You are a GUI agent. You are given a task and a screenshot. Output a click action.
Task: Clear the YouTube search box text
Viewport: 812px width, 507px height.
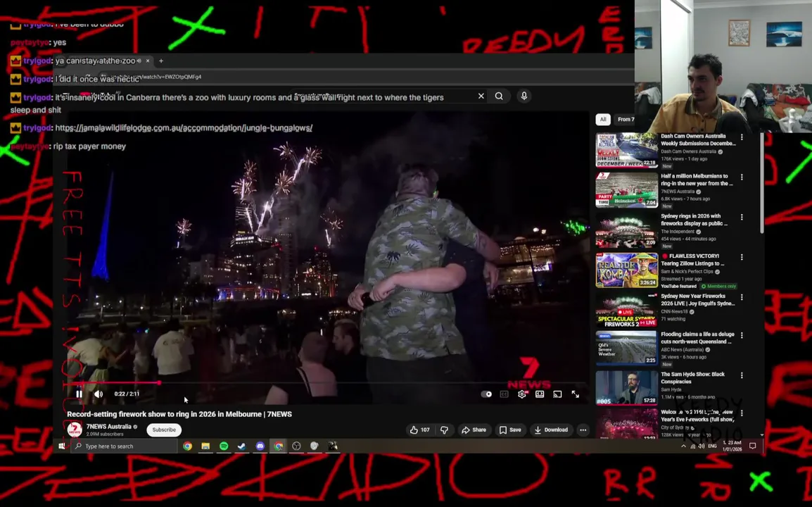click(x=481, y=96)
